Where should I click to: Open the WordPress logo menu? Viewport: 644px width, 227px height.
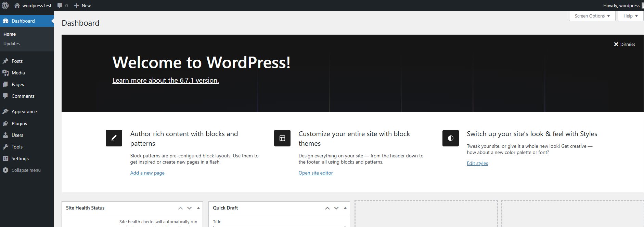point(5,5)
